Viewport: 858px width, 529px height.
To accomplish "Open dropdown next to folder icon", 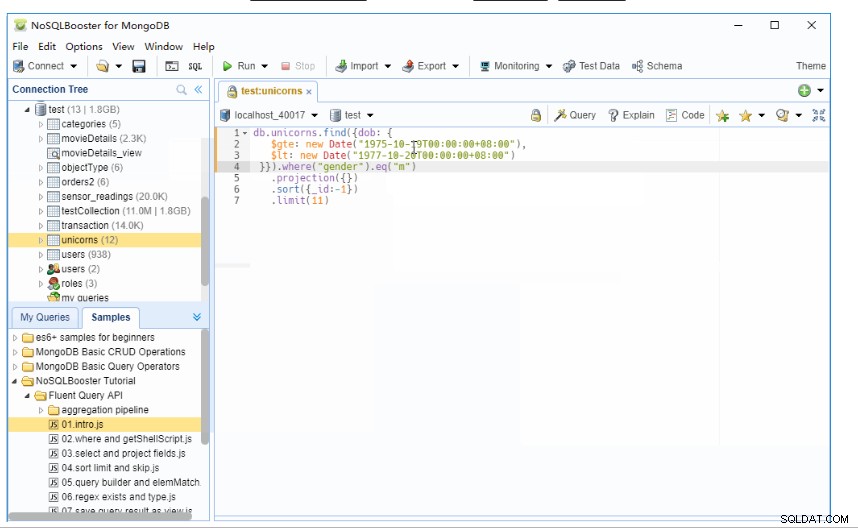I will coord(118,66).
